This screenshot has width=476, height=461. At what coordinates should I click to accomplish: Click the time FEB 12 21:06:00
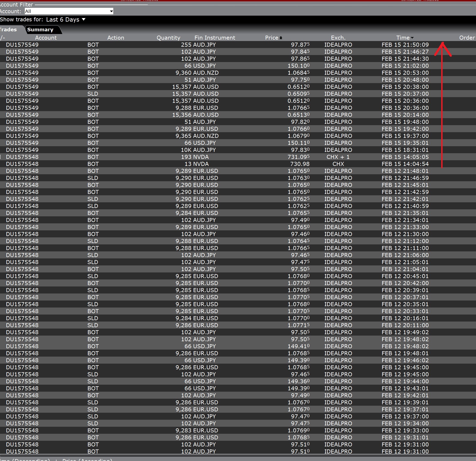pos(405,255)
